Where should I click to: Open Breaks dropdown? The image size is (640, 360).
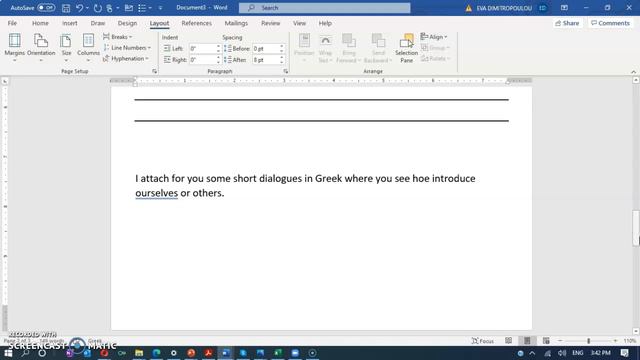(118, 37)
